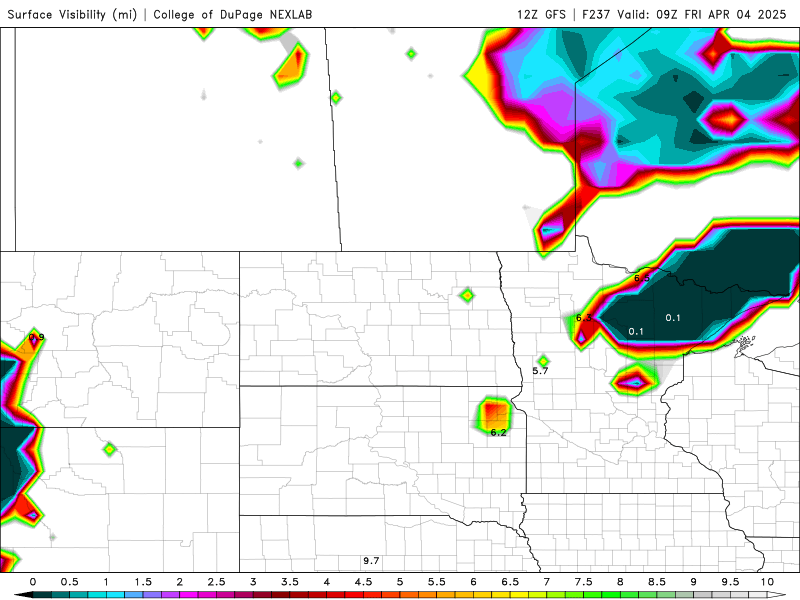Click the 6.5 visibility value on the map
Viewport: 800px width, 600px height.
pyautogui.click(x=642, y=278)
